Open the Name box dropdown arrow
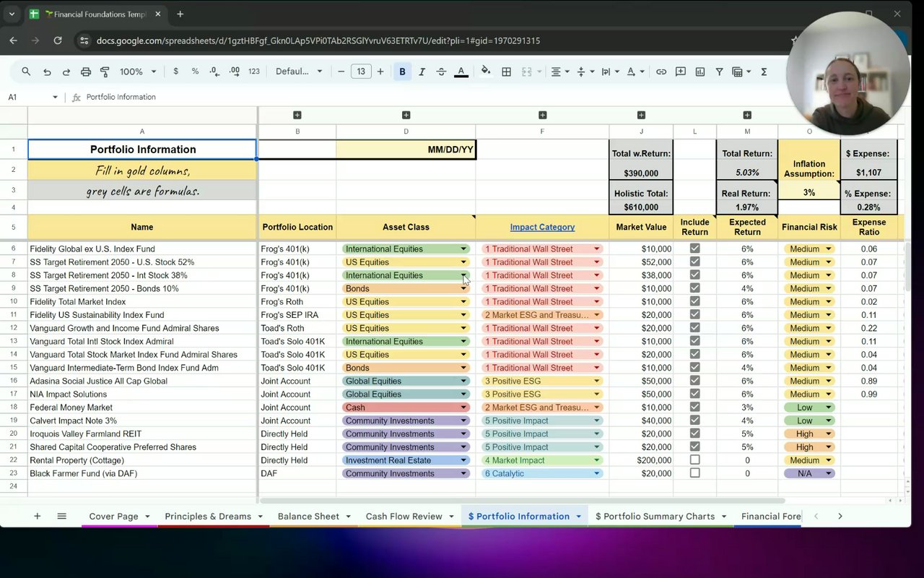Image resolution: width=924 pixels, height=578 pixels. click(55, 97)
